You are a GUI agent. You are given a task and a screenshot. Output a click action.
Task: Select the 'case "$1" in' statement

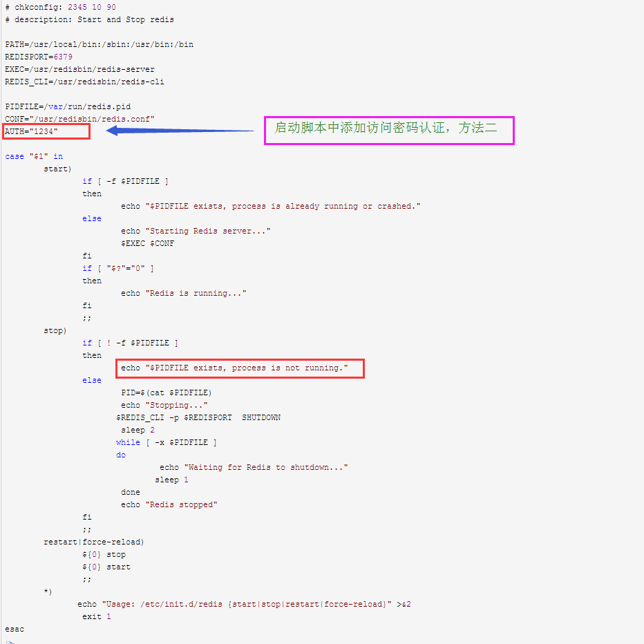click(x=34, y=156)
